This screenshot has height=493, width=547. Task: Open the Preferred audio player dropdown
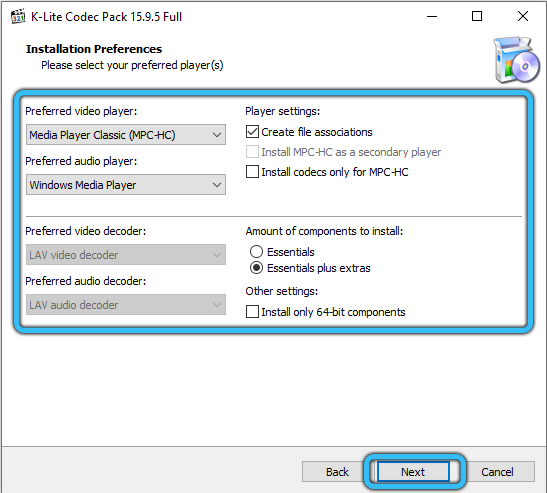coord(126,185)
